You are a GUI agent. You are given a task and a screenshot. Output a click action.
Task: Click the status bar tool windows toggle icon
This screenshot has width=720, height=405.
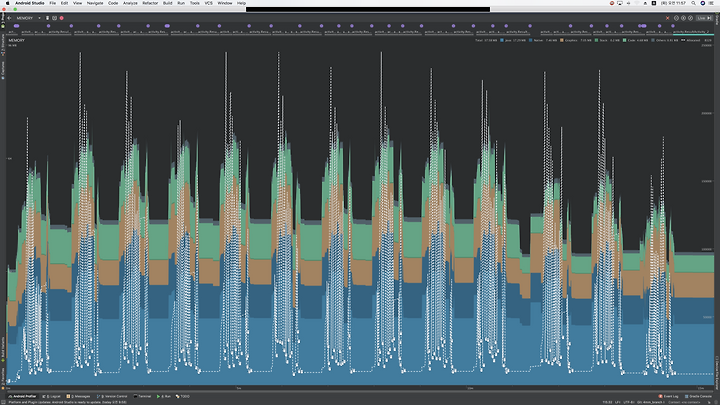(x=3, y=402)
